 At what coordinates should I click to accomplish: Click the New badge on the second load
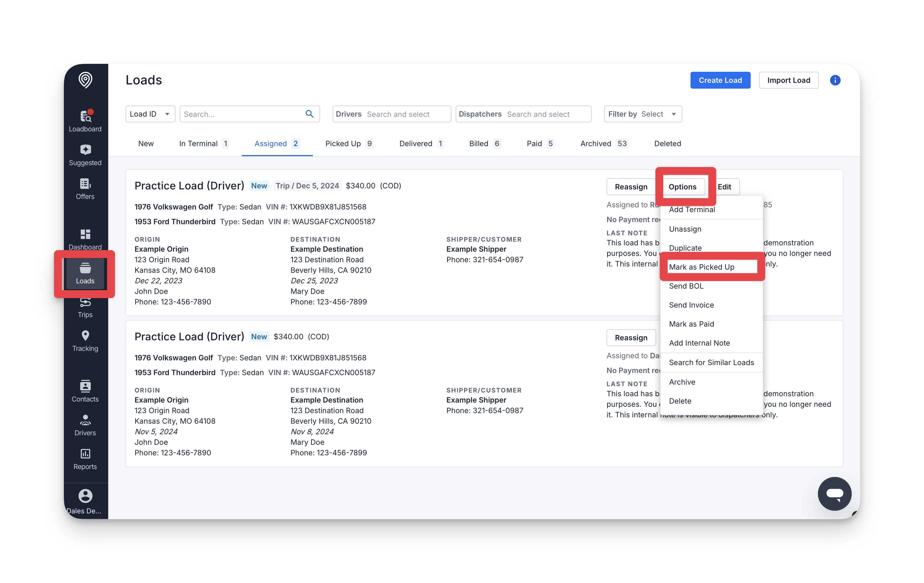click(x=259, y=336)
